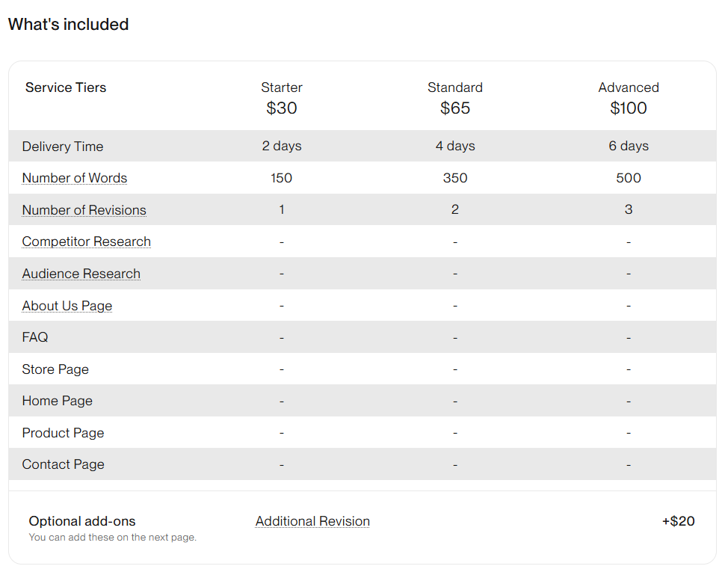Click the Home Page row label
Screen dimensions: 728x572
pos(58,401)
